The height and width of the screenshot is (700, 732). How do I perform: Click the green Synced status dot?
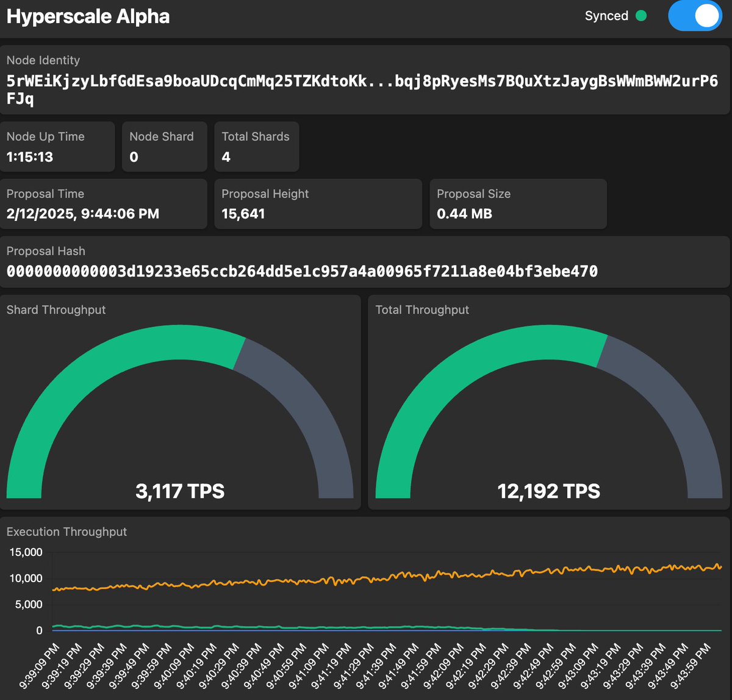[641, 16]
